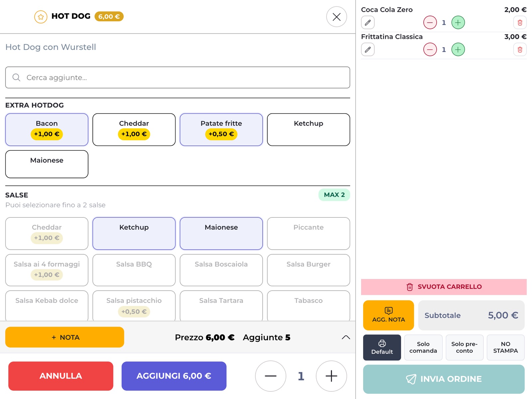Viewport: 532px width, 399px height.
Task: Deselect the Bacon extra
Action: (x=47, y=130)
